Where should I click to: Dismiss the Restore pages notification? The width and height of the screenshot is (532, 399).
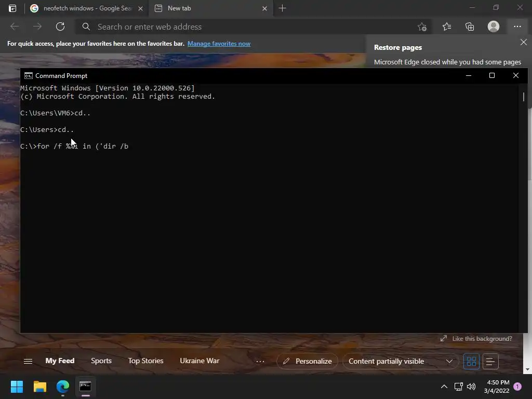pyautogui.click(x=524, y=42)
